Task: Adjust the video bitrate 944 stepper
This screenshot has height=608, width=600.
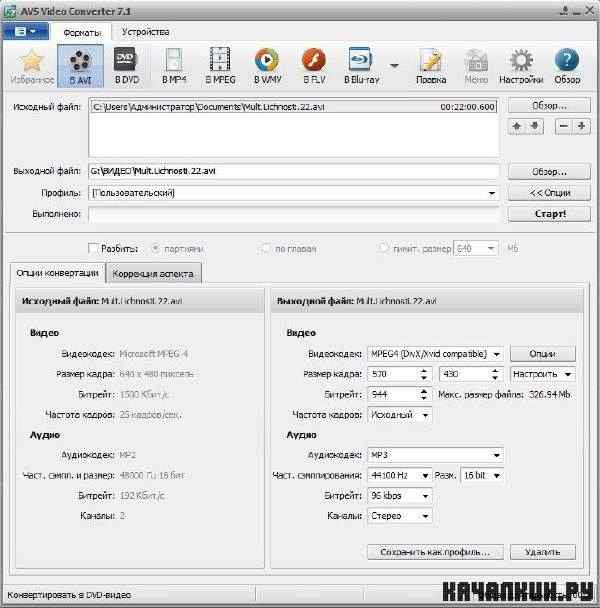Action: click(424, 395)
